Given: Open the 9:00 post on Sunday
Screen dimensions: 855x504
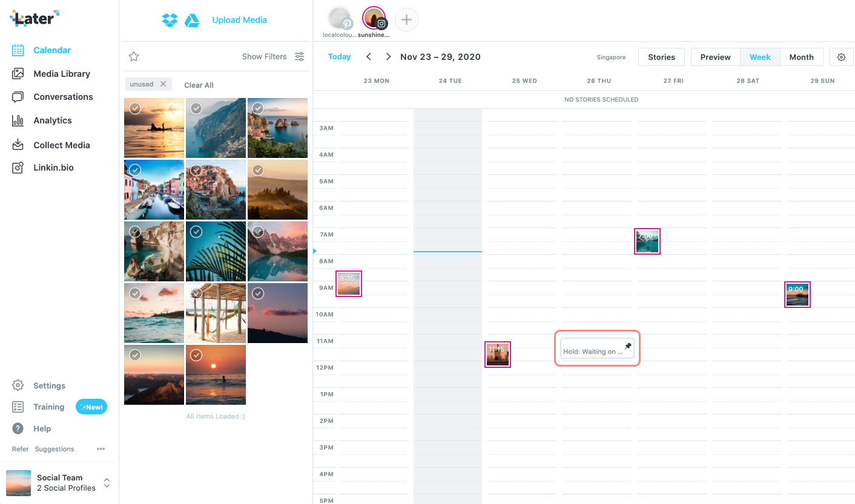Looking at the screenshot, I should [797, 295].
